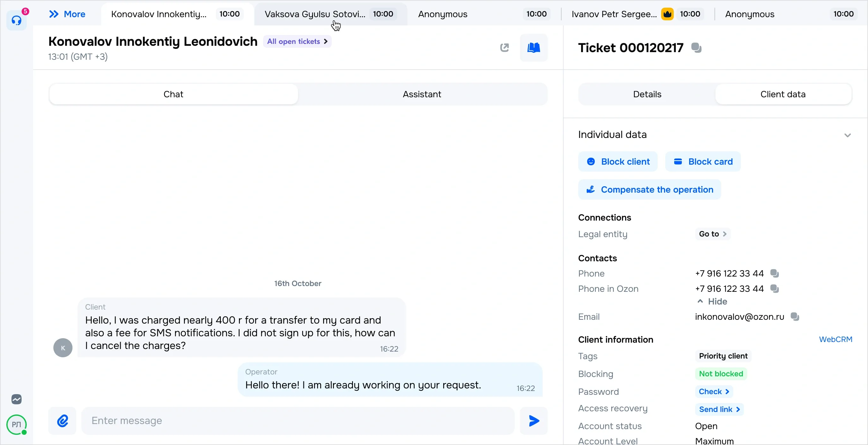Screen dimensions: 868x445
Task: Go to Legal entity connection
Action: [x=712, y=234]
